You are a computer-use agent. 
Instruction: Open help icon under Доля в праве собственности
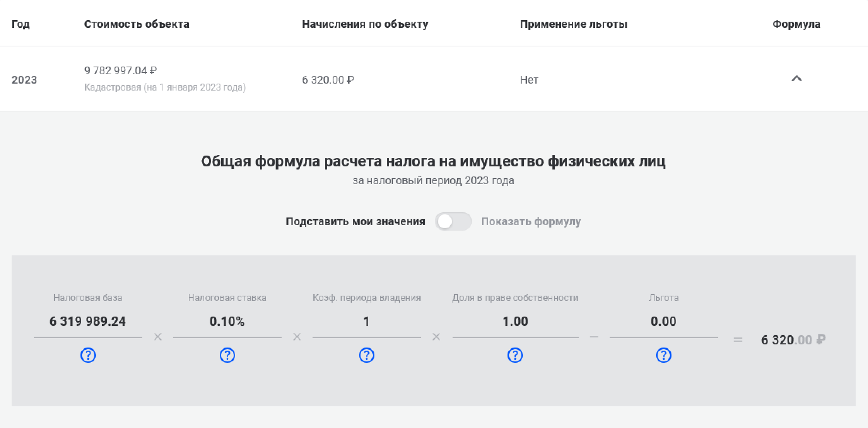point(515,355)
